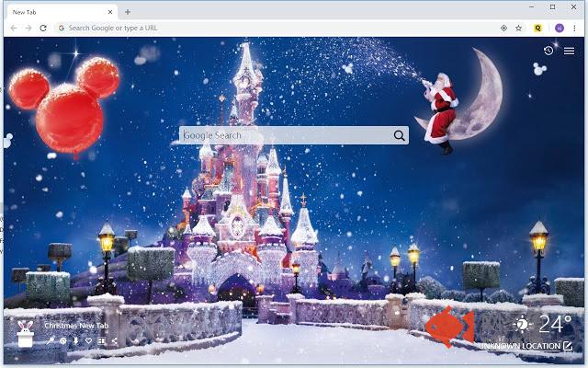Click the location target icon in address bar

click(x=503, y=29)
